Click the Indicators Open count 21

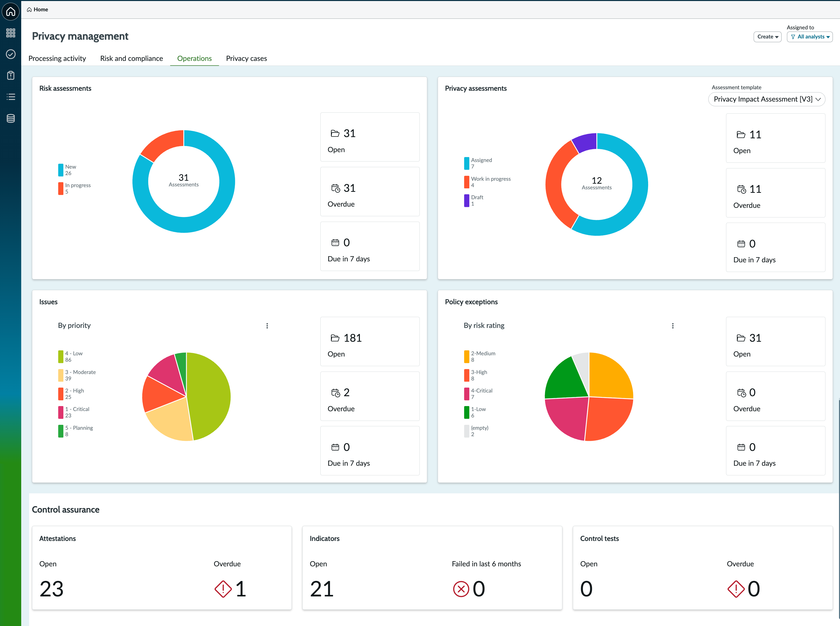(322, 589)
